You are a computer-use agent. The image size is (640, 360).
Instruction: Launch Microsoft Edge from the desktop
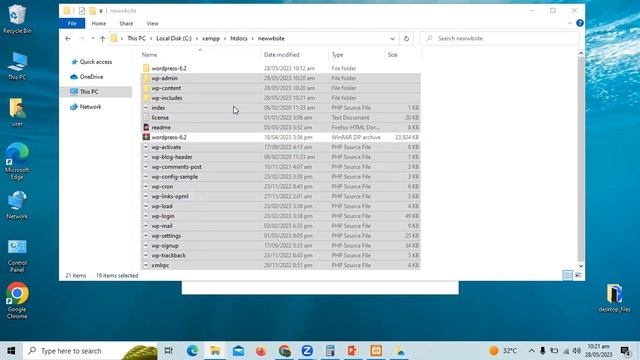click(x=17, y=162)
